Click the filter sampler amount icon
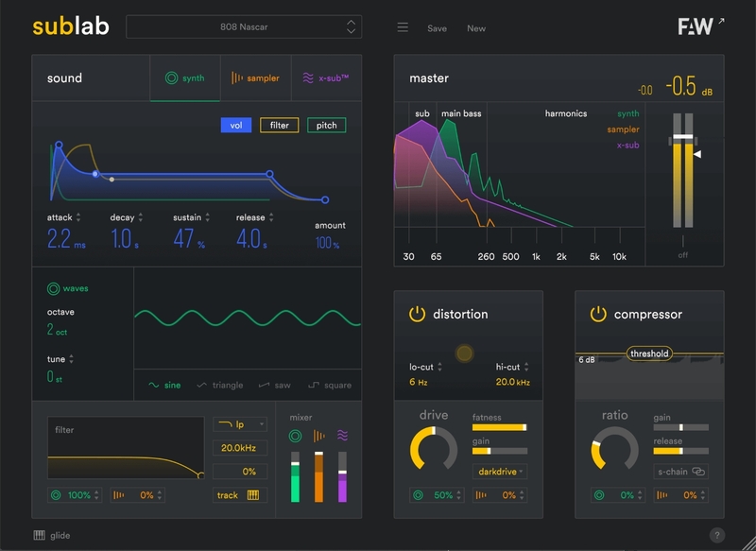Viewport: 756px width, 551px height. tap(118, 495)
